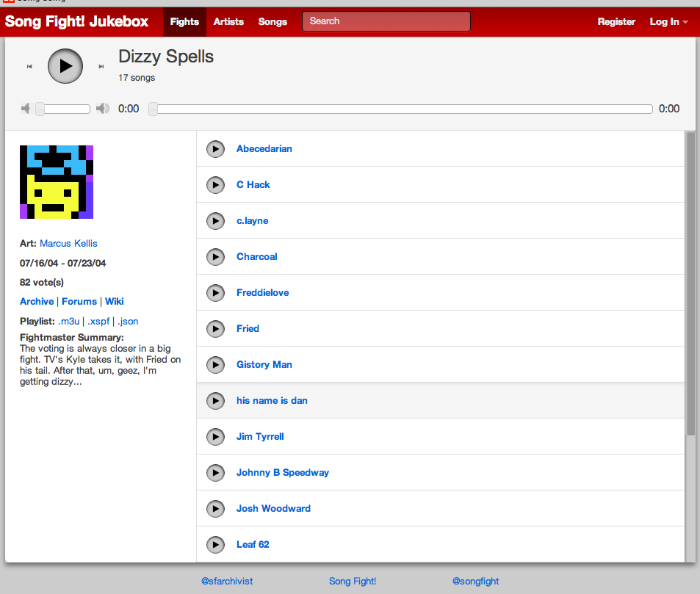Focus the Search field
The width and height of the screenshot is (700, 594).
386,21
